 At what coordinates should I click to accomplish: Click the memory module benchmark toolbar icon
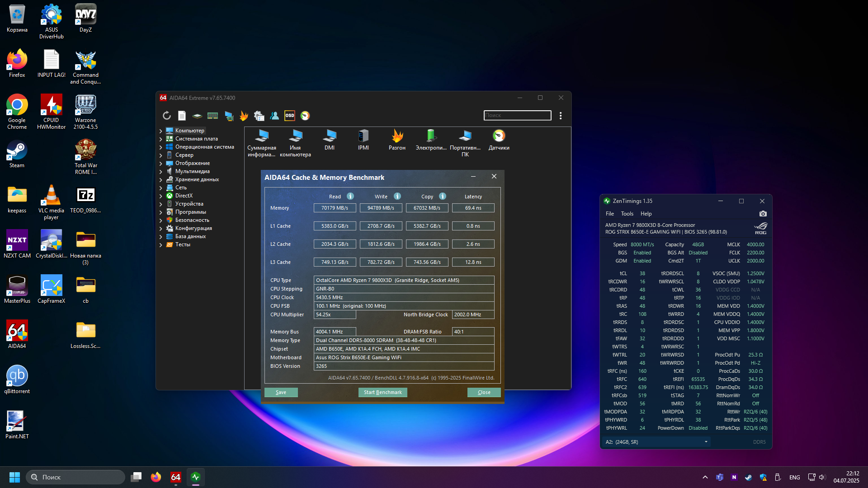pos(212,116)
